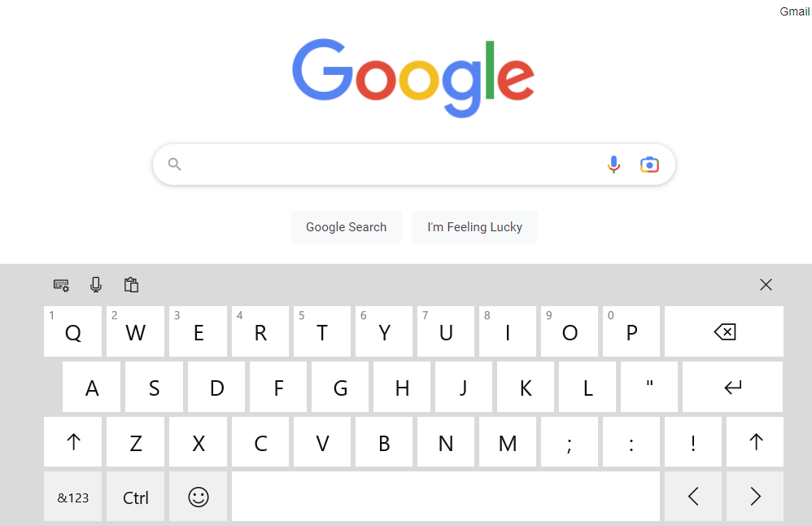Screen dimensions: 812x526
Task: Open the clipboard icon on keyboard toolbar
Action: coord(131,284)
